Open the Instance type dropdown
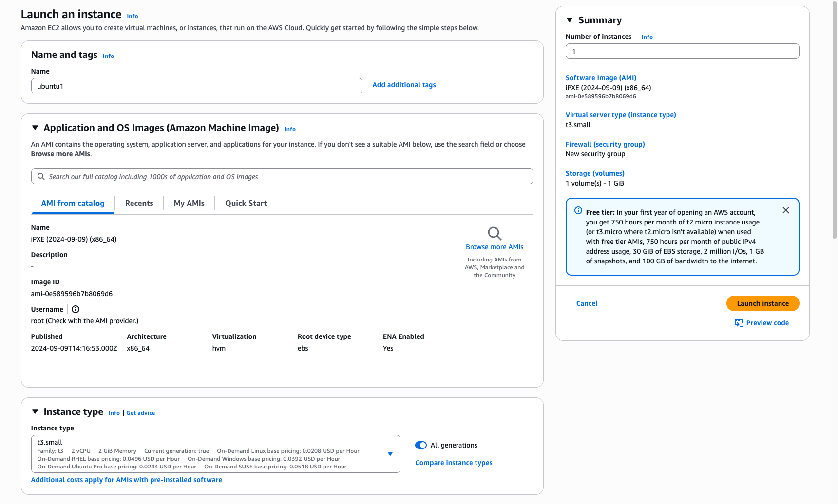Viewport: 838px width, 504px height. pos(390,454)
